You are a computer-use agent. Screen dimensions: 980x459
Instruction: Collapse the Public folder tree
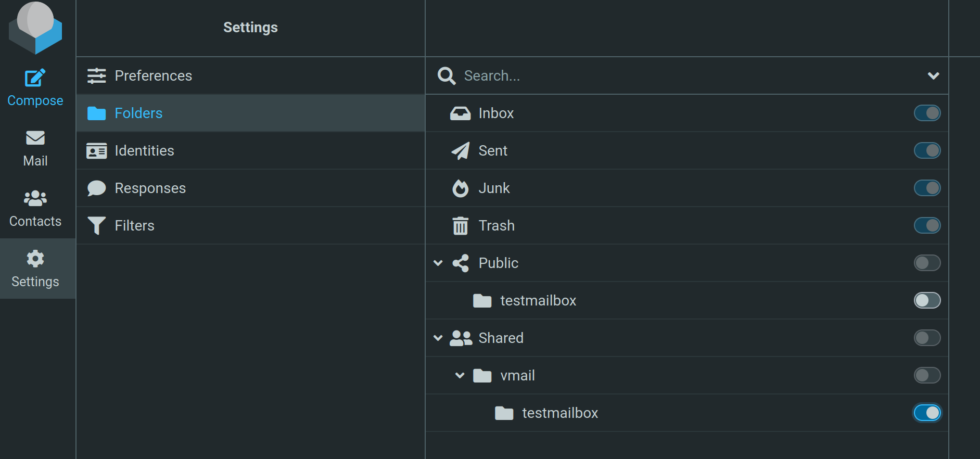click(438, 263)
